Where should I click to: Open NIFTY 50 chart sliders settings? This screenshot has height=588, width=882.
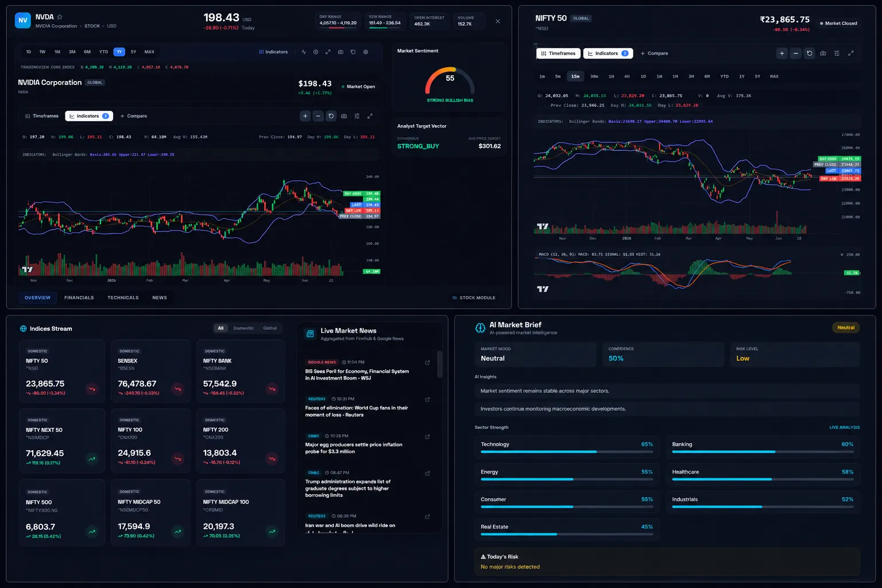[837, 53]
